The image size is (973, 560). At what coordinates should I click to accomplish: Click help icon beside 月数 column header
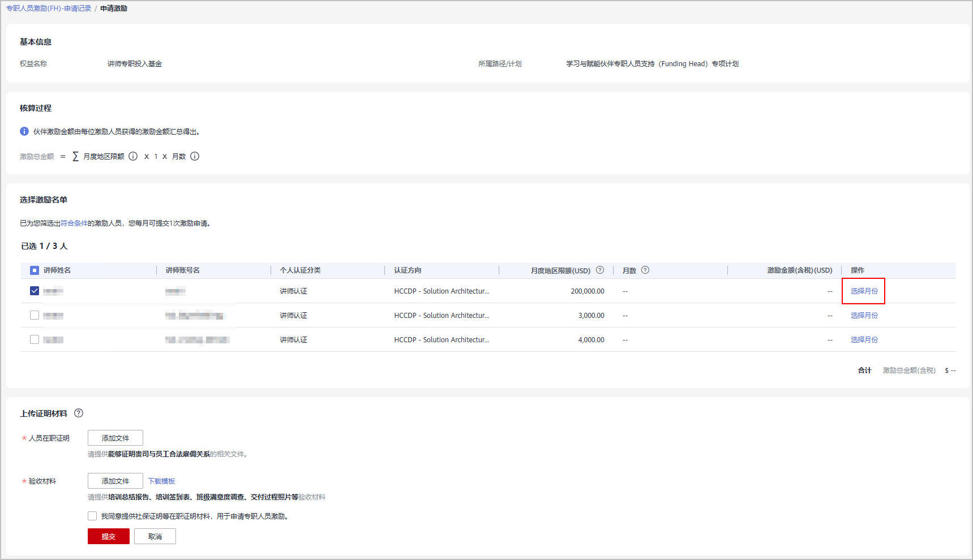coord(645,270)
